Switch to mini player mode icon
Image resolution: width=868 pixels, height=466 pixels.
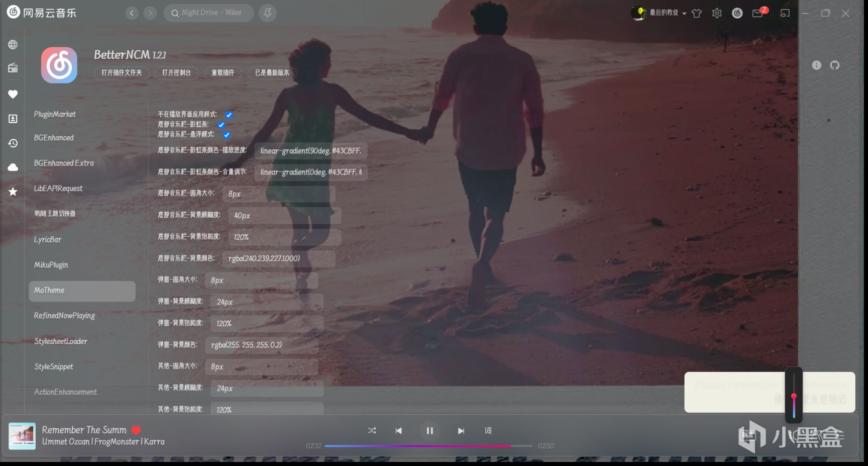(785, 14)
